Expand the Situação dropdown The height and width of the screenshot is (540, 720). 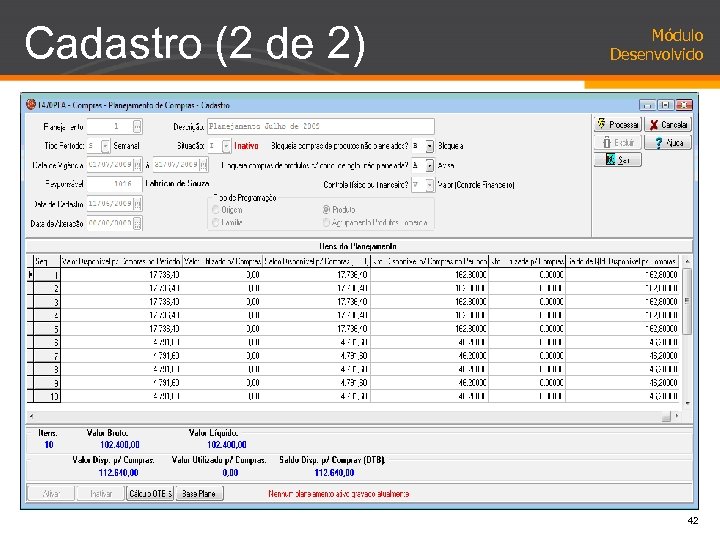click(x=226, y=146)
